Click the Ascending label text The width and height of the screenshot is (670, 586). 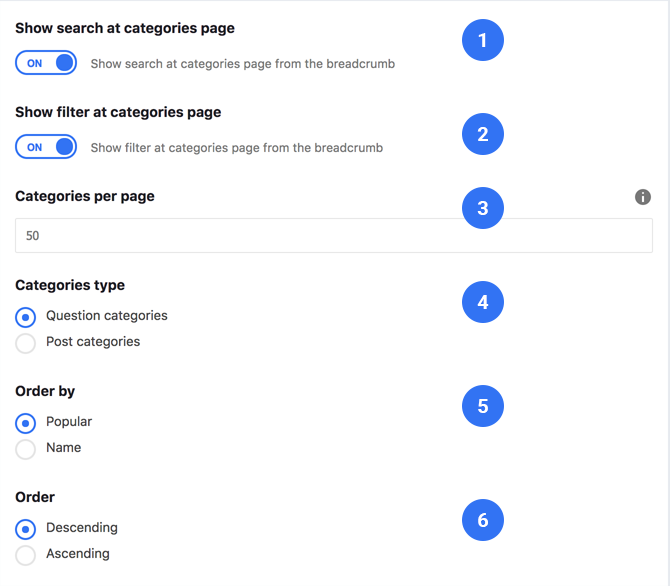point(78,554)
